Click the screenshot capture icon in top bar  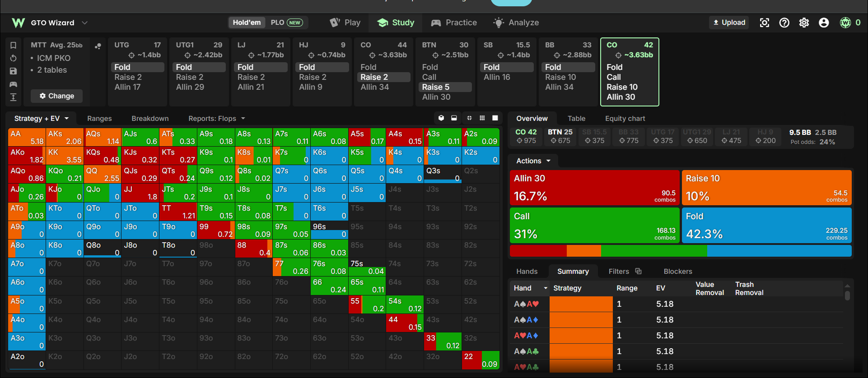(x=765, y=23)
